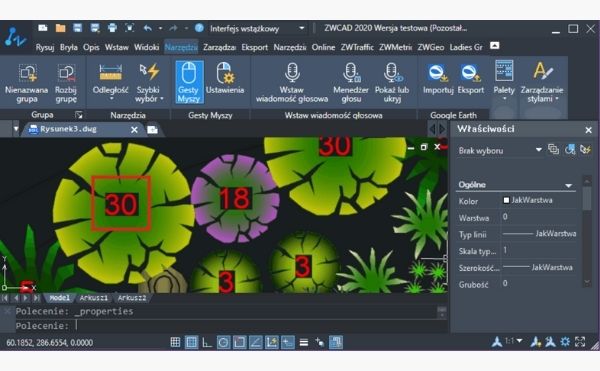Toggle ortho mode in status bar
The width and height of the screenshot is (600, 371).
pos(207,342)
